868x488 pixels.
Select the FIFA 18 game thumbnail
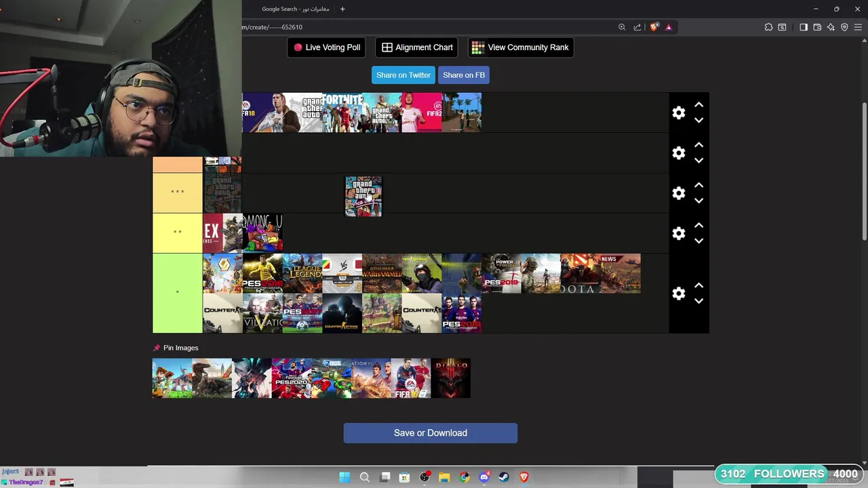262,113
